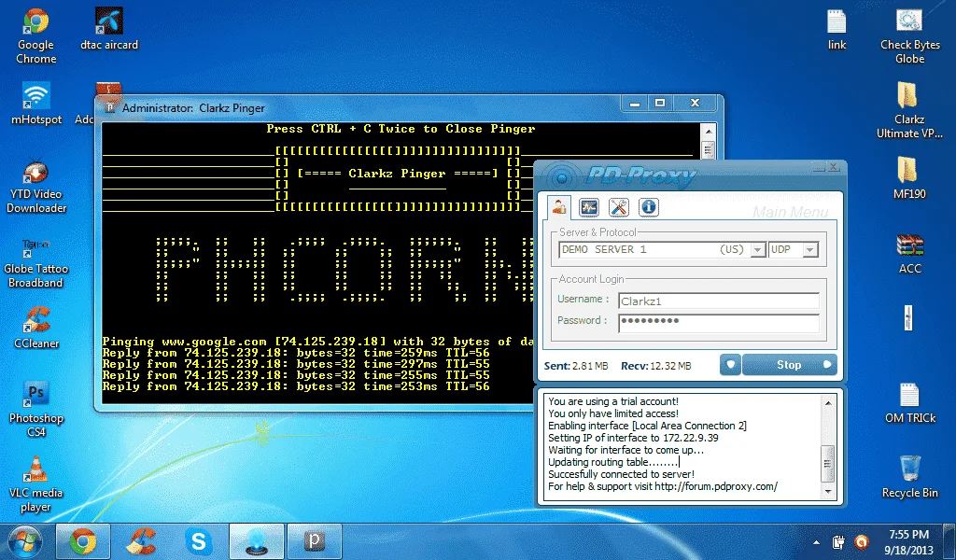Open YTD Video Downloader shortcut
This screenshot has width=956, height=560.
(36, 186)
